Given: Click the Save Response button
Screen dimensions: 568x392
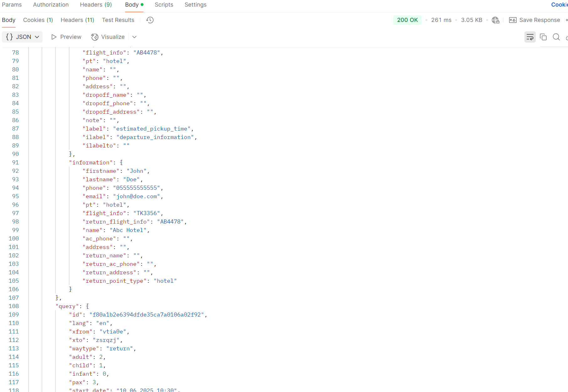Looking at the screenshot, I should click(x=539, y=20).
